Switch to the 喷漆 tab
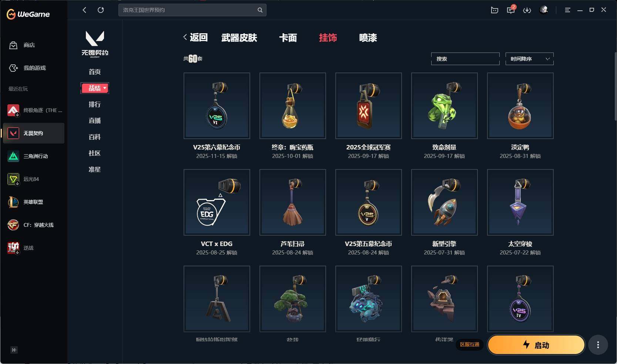Screen dimensions: 617x364 pos(368,38)
